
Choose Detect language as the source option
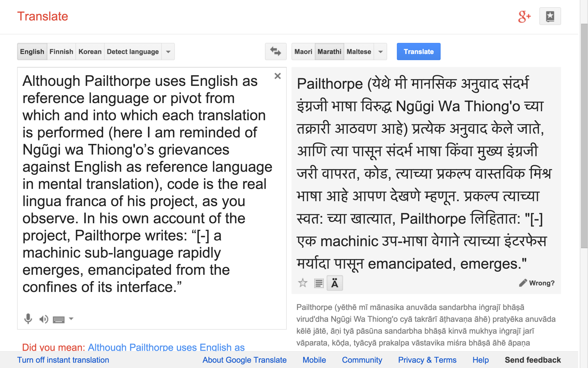click(133, 52)
